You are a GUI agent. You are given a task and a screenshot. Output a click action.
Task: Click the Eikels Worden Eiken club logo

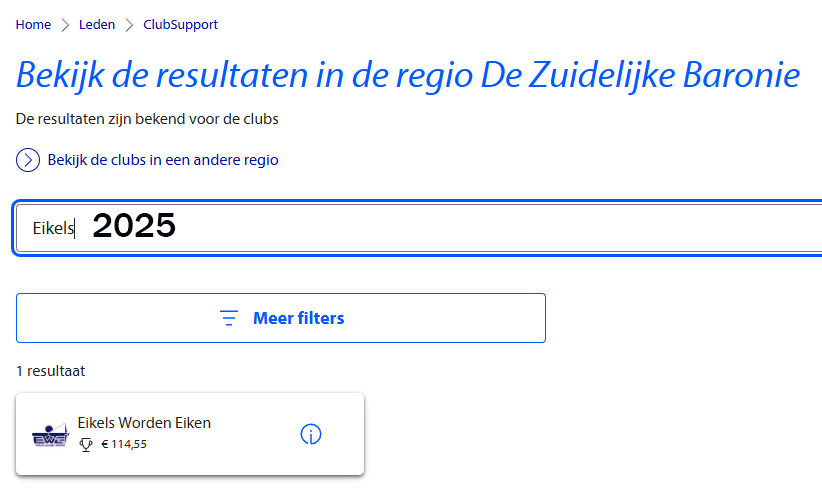point(49,435)
